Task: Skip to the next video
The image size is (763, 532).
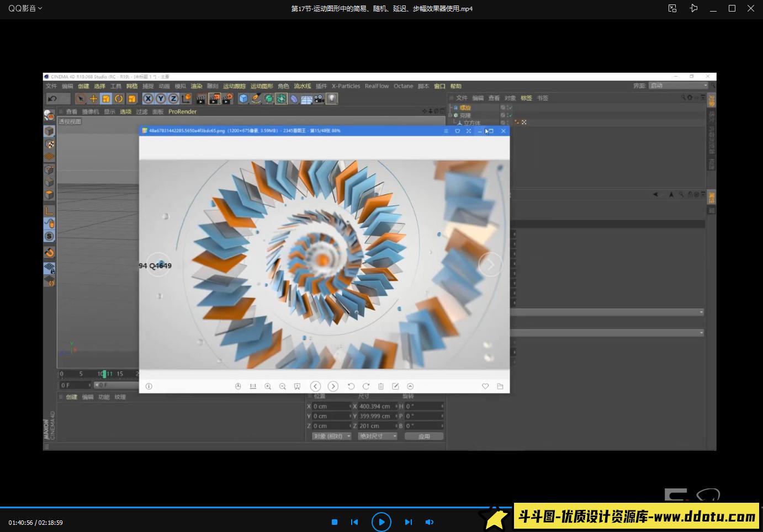Action: 409,522
